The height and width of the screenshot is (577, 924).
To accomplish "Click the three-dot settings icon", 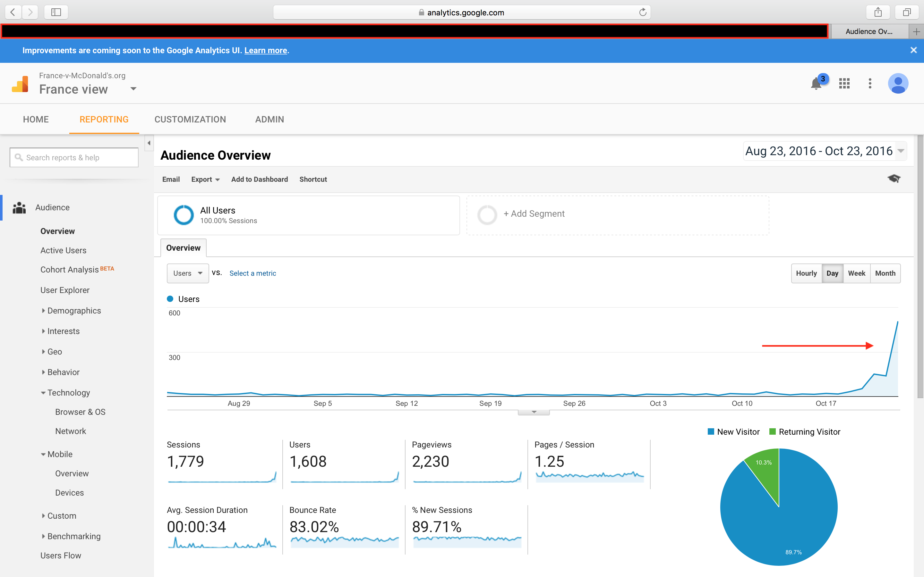I will tap(870, 83).
